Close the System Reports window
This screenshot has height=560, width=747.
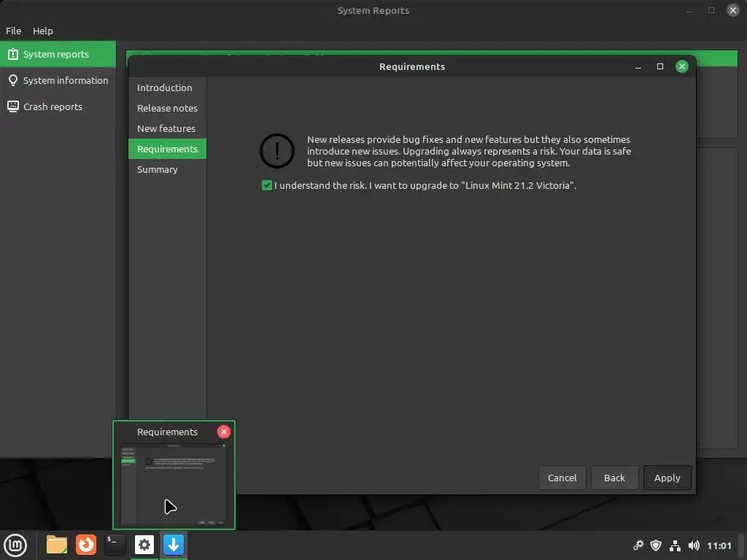(733, 10)
